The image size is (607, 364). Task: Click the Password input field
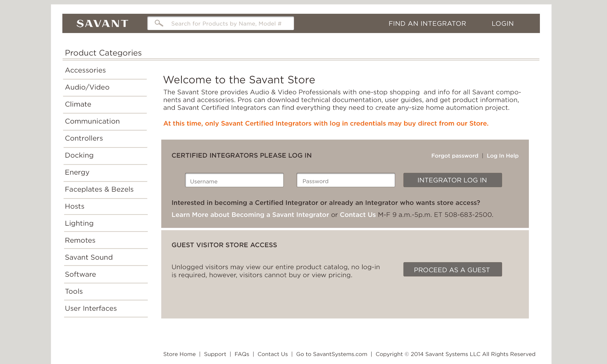pyautogui.click(x=346, y=180)
